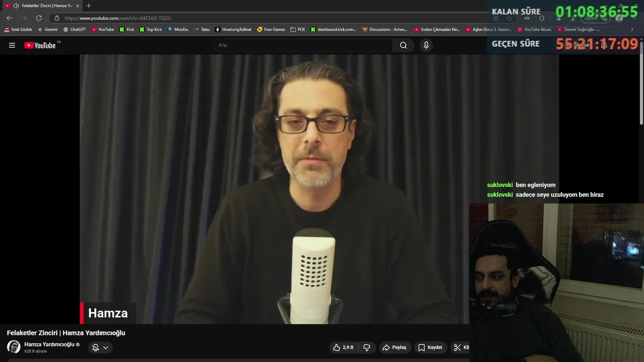The image size is (644, 362).
Task: Reload the current page
Action: click(39, 18)
